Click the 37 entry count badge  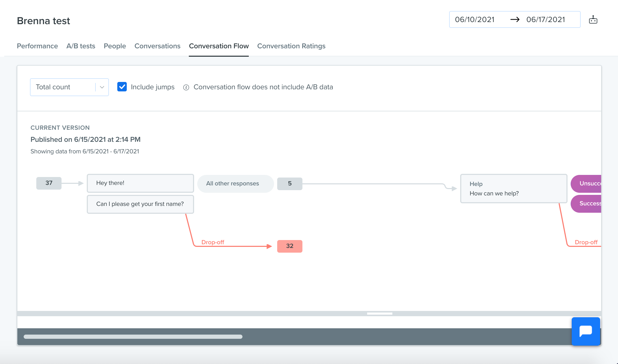49,183
